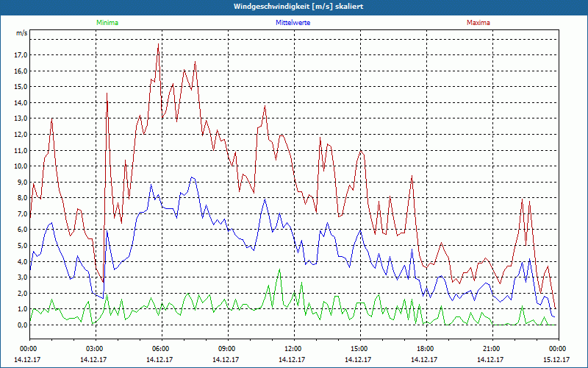Click the 09:00 time axis label

tap(226, 349)
